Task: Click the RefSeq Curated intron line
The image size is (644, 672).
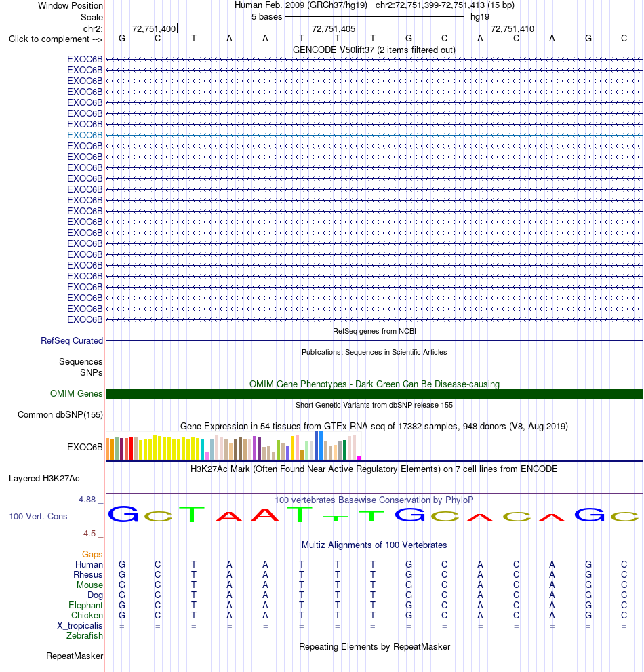Action: point(374,340)
